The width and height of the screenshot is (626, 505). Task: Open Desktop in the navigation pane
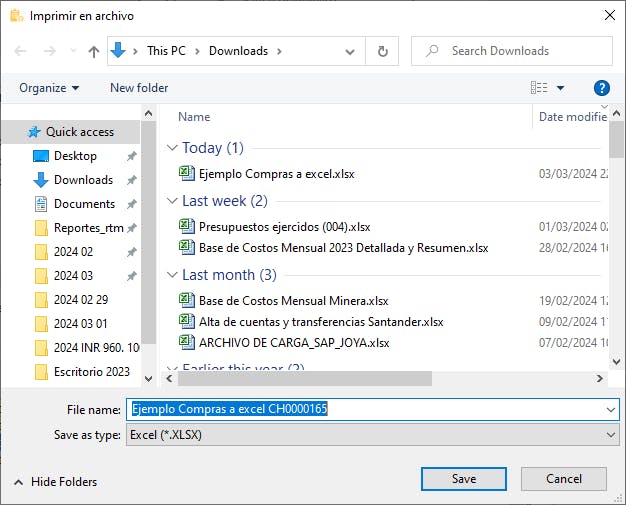75,156
